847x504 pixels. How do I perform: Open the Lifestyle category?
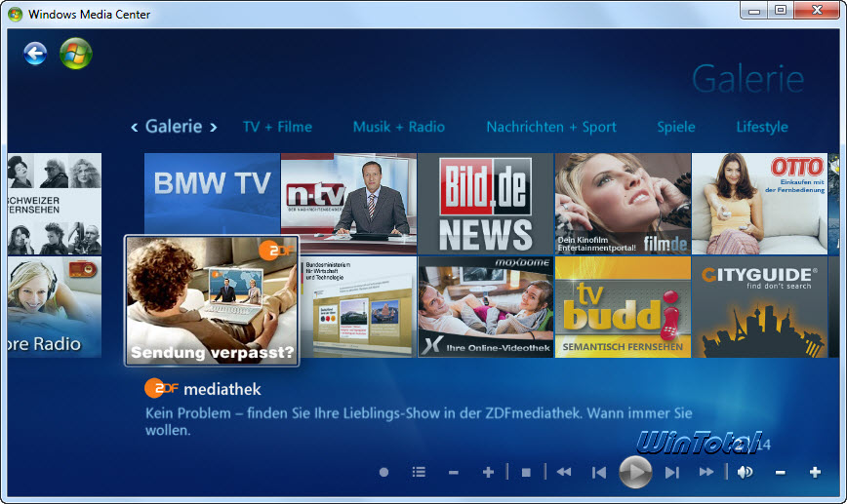762,128
